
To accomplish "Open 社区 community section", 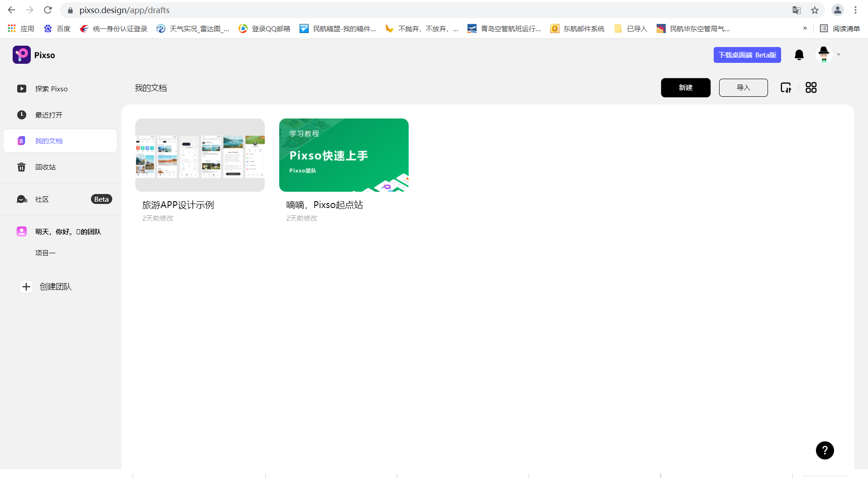I will tap(60, 199).
